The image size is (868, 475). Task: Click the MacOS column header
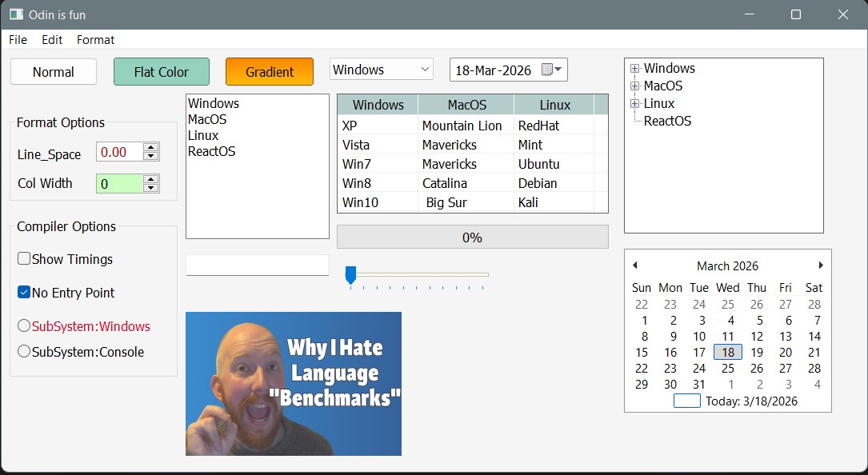[466, 105]
